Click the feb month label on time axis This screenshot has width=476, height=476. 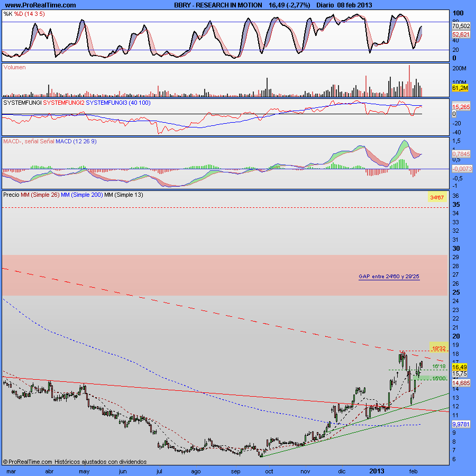pyautogui.click(x=414, y=471)
